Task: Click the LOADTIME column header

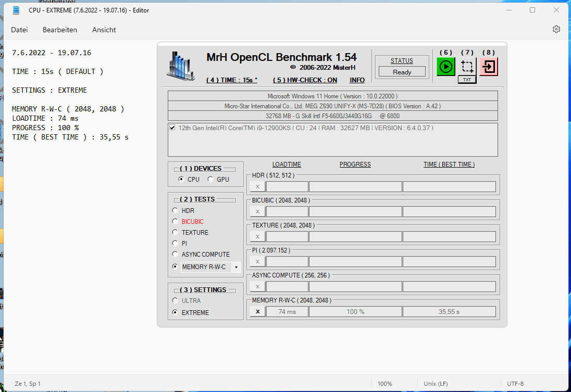Action: click(x=287, y=165)
